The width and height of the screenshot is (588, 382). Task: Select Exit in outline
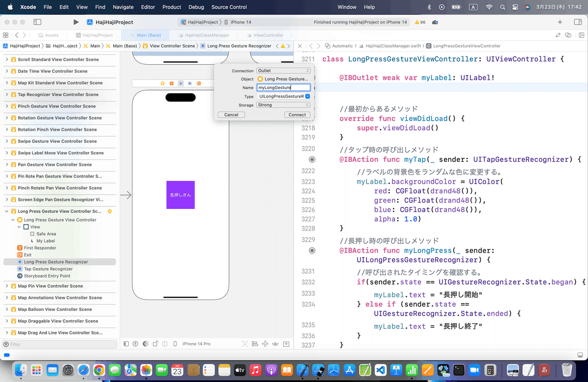pyautogui.click(x=28, y=255)
